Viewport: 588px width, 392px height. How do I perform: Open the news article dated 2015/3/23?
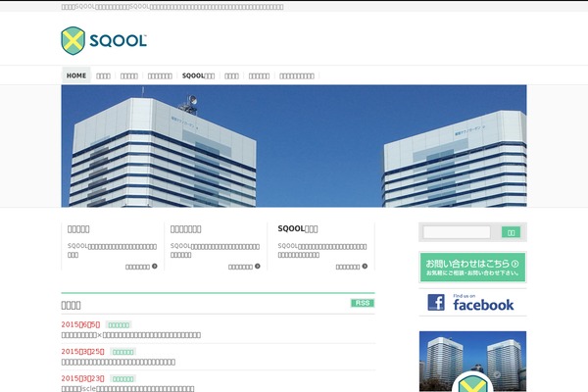pyautogui.click(x=127, y=389)
